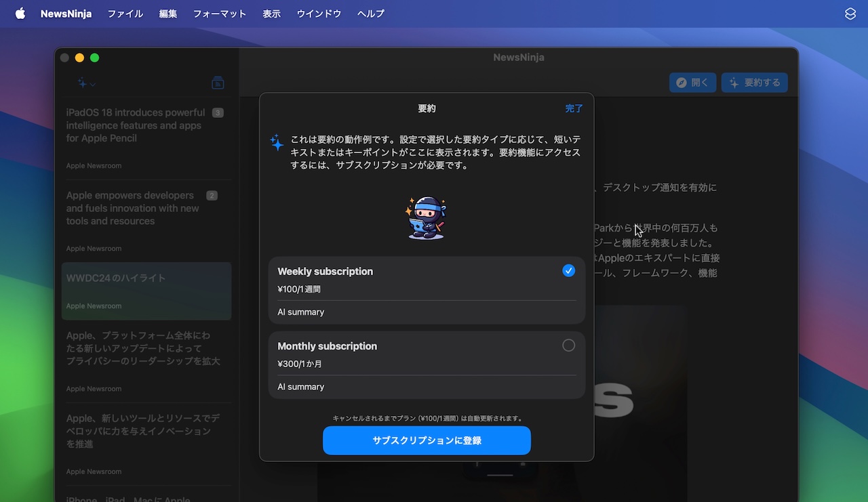Click the blue sparkle icon in the dialog
This screenshot has width=868, height=502.
[277, 142]
